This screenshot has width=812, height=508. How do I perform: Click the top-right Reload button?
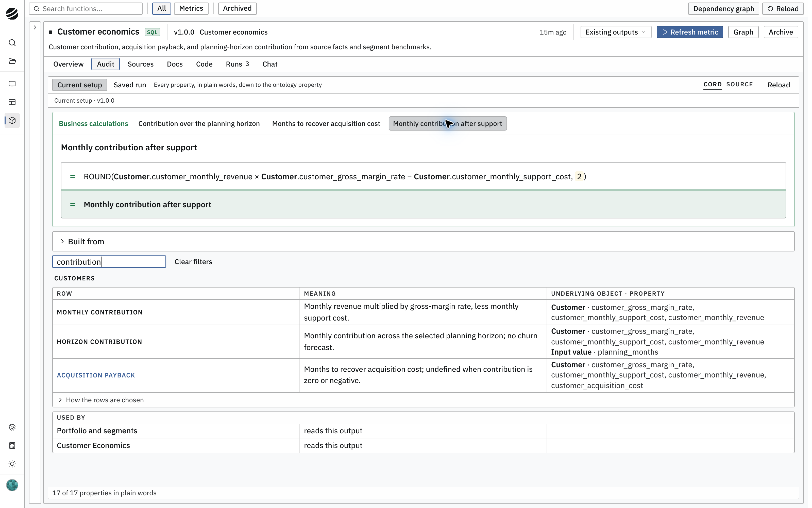pos(783,9)
